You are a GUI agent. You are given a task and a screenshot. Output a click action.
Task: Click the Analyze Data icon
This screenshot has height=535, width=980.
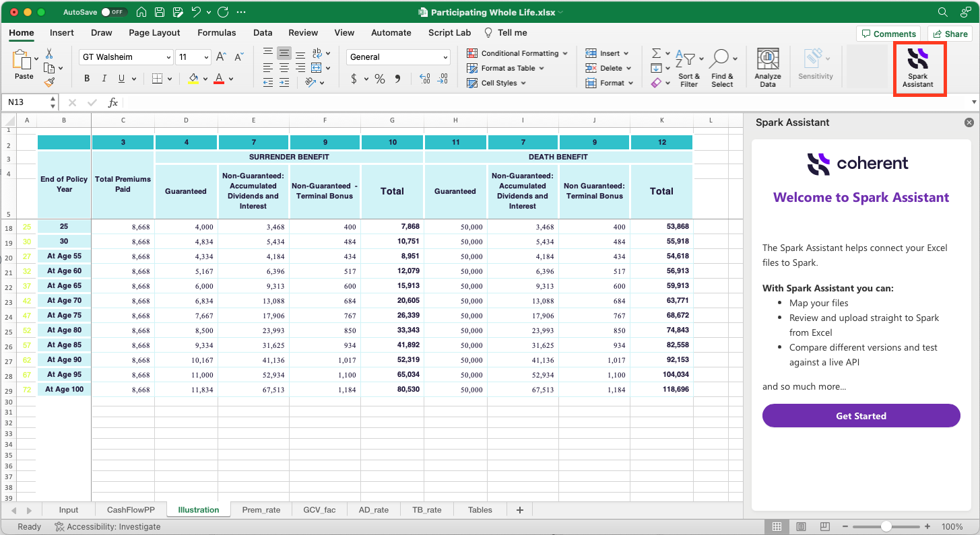point(767,67)
